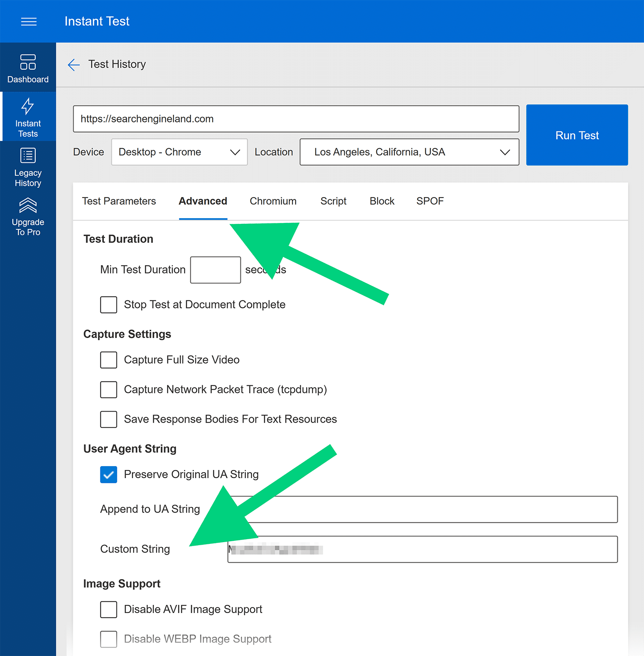Switch to the Script tab
Screen dimensions: 644x656
(334, 201)
